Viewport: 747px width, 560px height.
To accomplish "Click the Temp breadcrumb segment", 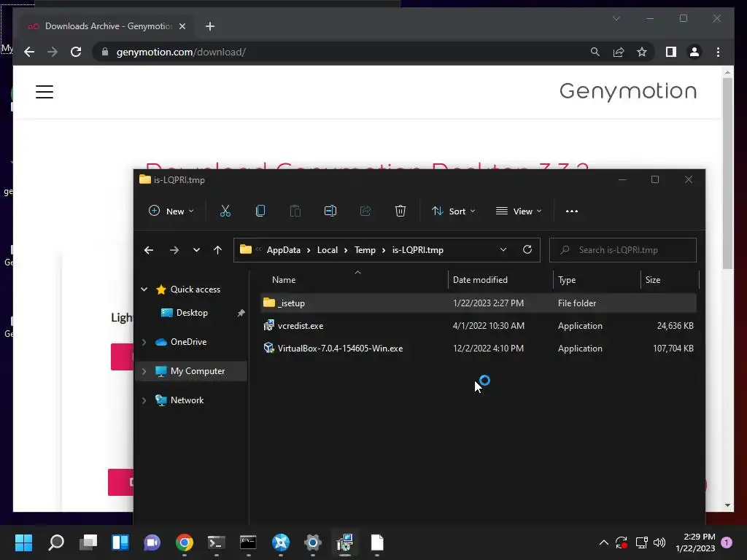I will pyautogui.click(x=365, y=250).
